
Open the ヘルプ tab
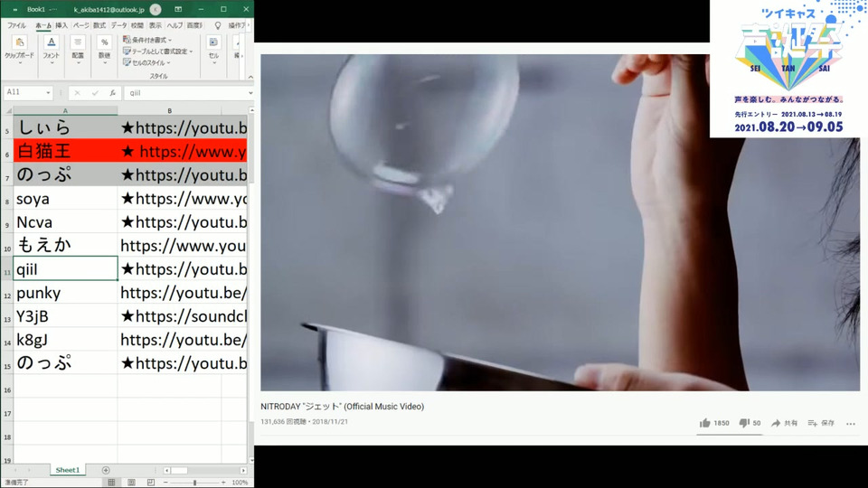[175, 25]
